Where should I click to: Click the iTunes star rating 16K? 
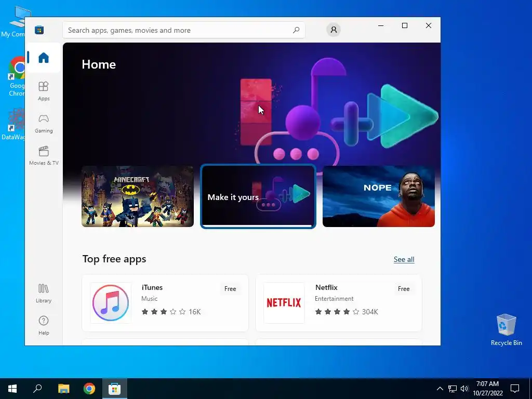(x=171, y=312)
